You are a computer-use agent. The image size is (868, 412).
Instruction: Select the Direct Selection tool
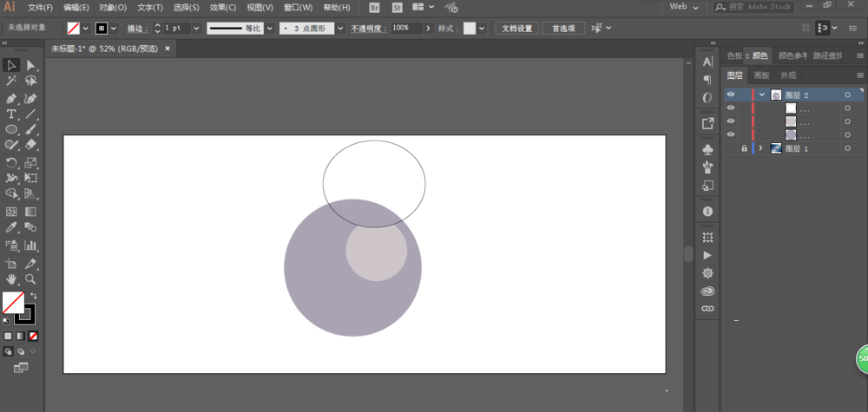(x=31, y=65)
